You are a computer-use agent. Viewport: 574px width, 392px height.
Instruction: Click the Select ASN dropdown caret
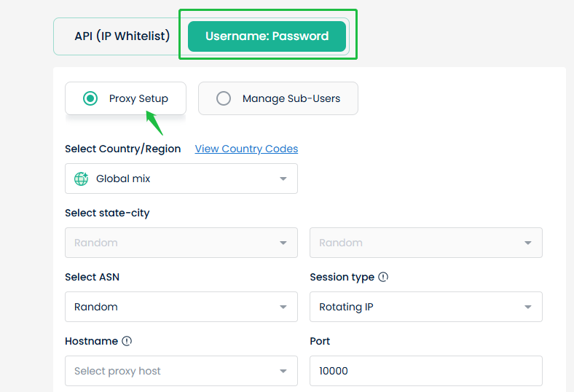(x=283, y=307)
